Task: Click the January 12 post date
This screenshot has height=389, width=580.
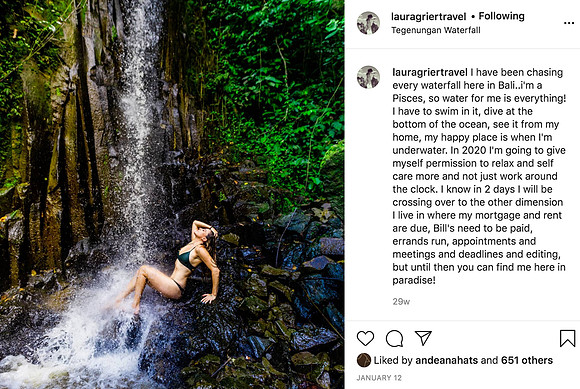Action: pyautogui.click(x=379, y=378)
